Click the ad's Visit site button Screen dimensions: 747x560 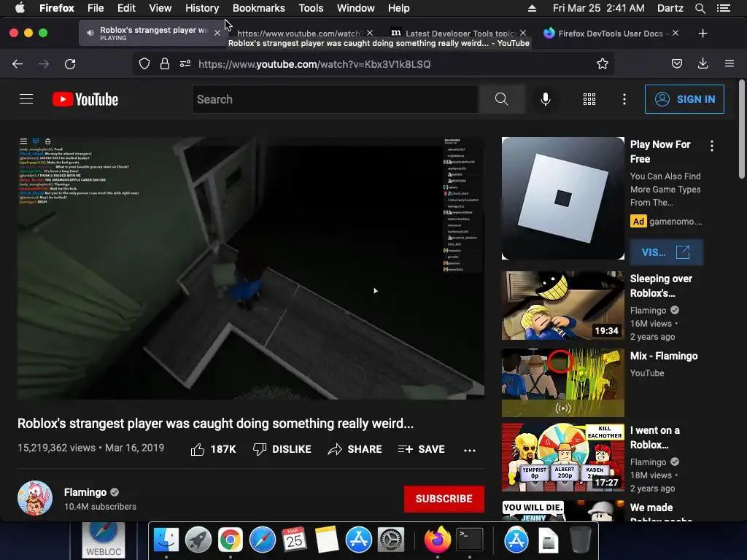(666, 252)
